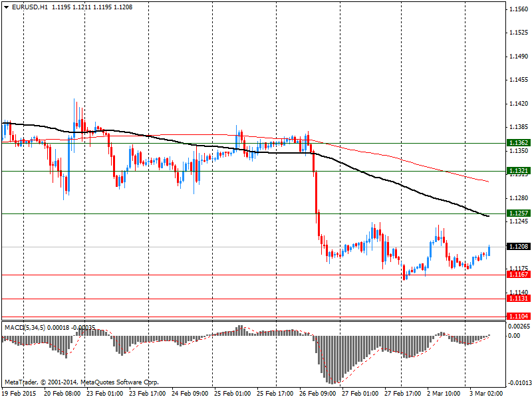Open the chart menu triangle beside EURUSD,H1
The height and width of the screenshot is (399, 532).
(x=7, y=7)
